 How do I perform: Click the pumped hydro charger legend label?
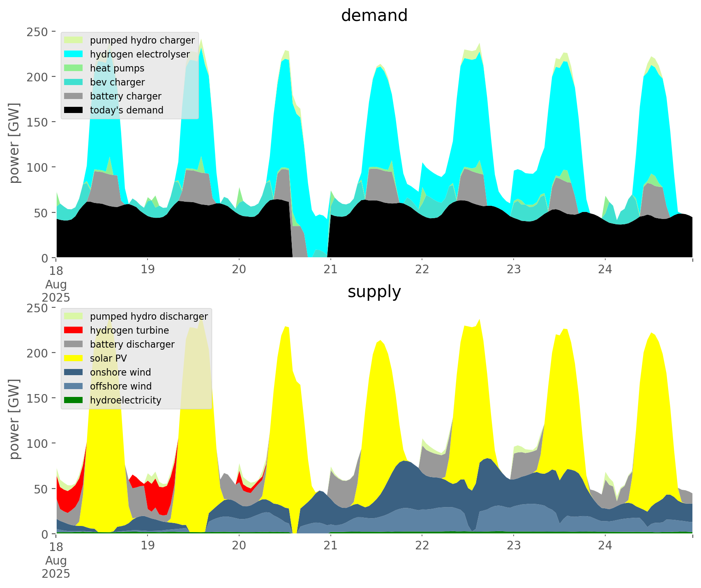click(x=142, y=40)
